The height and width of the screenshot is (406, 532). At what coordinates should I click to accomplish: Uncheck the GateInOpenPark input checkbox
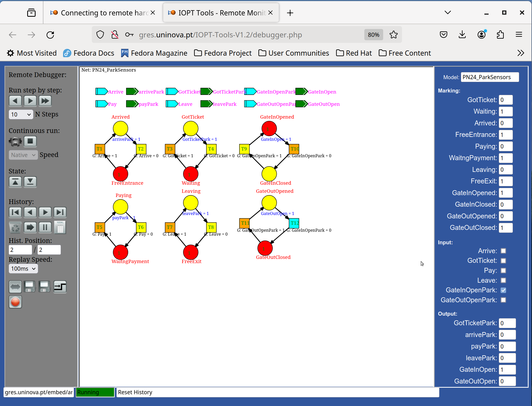(503, 290)
